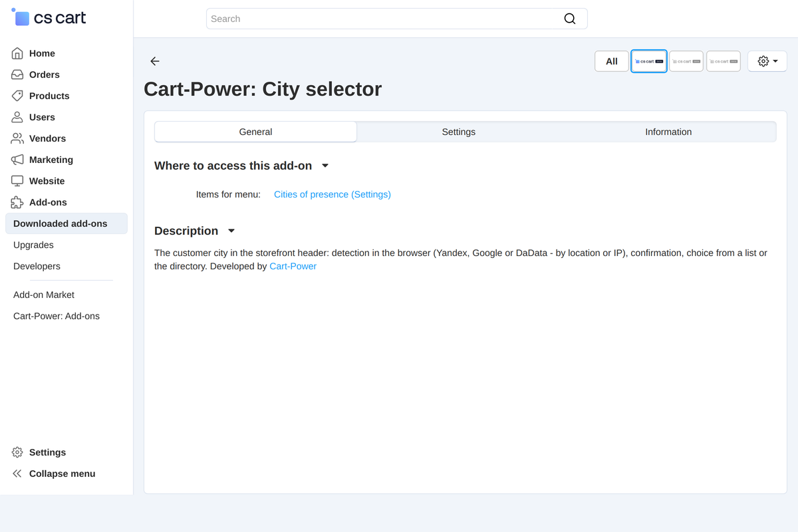
Task: Click the 'Add-ons' sidebar label
Action: (x=48, y=202)
